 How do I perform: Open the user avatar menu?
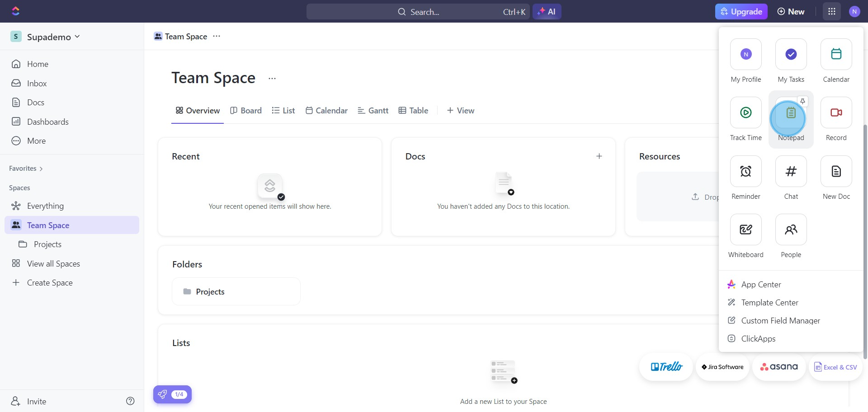coord(854,12)
